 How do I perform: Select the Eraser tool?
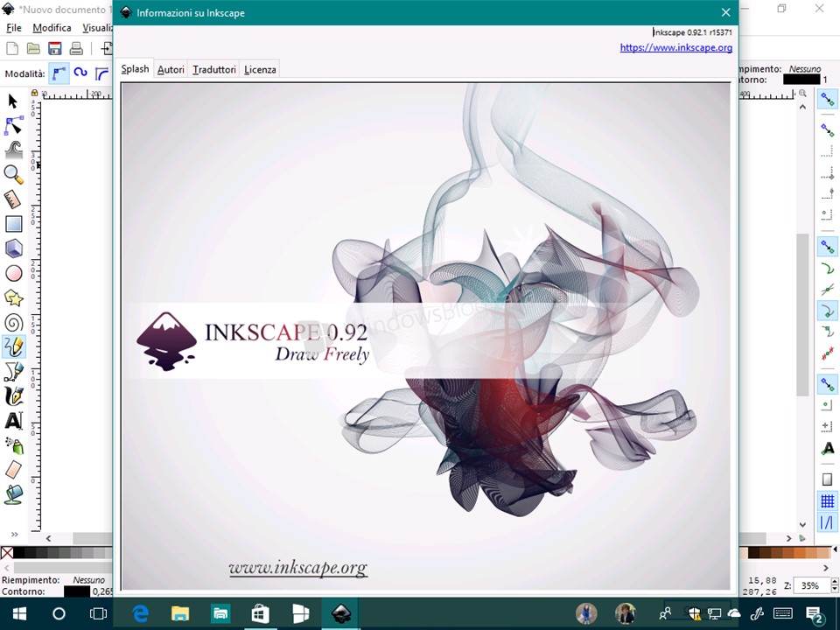(13, 471)
